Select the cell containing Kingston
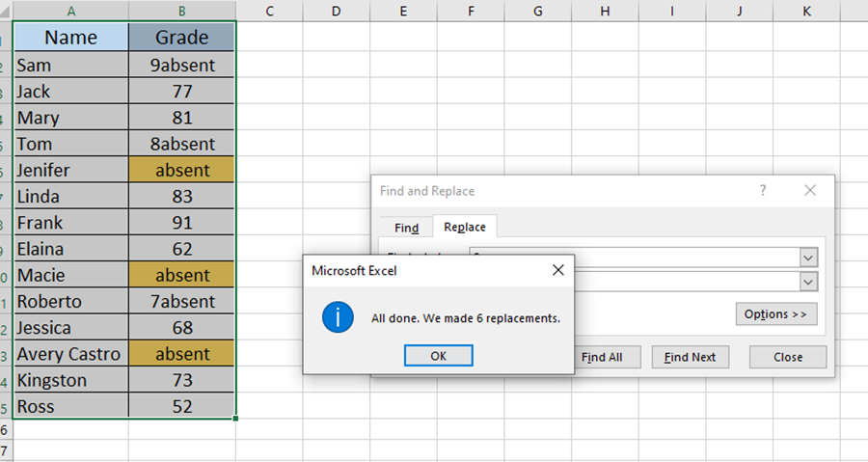The width and height of the screenshot is (868, 462). (70, 380)
